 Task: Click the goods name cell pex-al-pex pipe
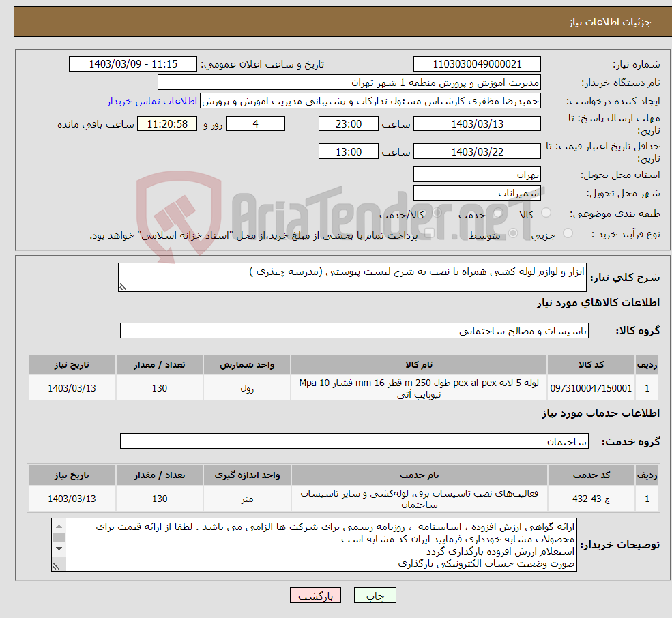pyautogui.click(x=419, y=388)
